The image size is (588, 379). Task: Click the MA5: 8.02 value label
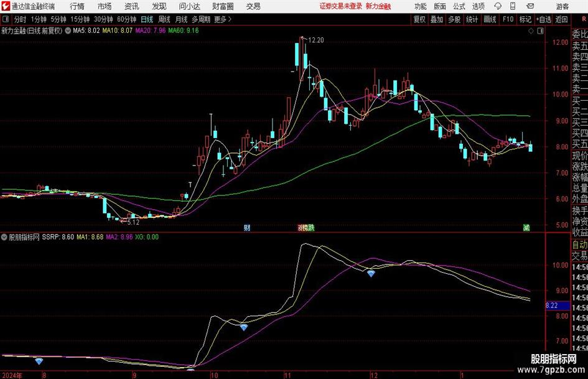click(86, 30)
